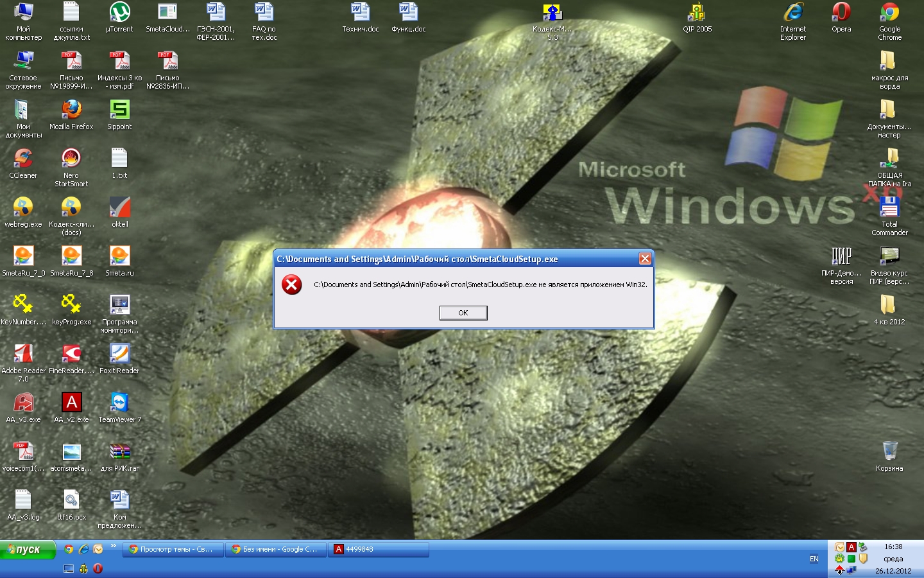Switch to Просмотр темы taskbar window

[x=173, y=550]
